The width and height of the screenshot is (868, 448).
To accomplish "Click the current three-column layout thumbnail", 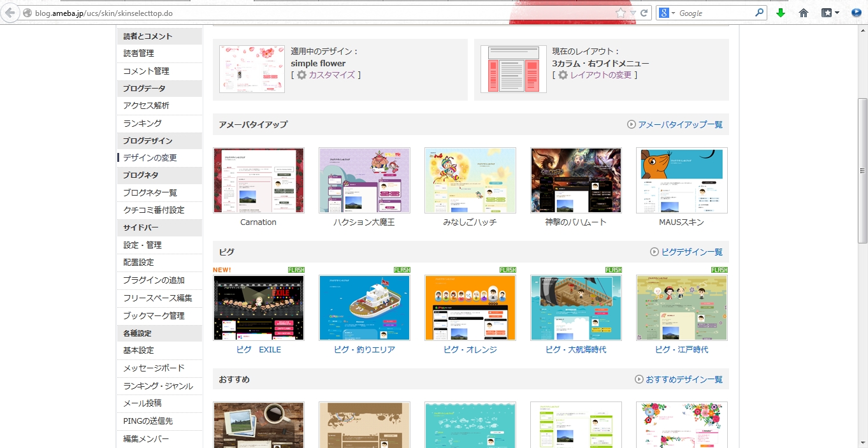I will (x=514, y=69).
